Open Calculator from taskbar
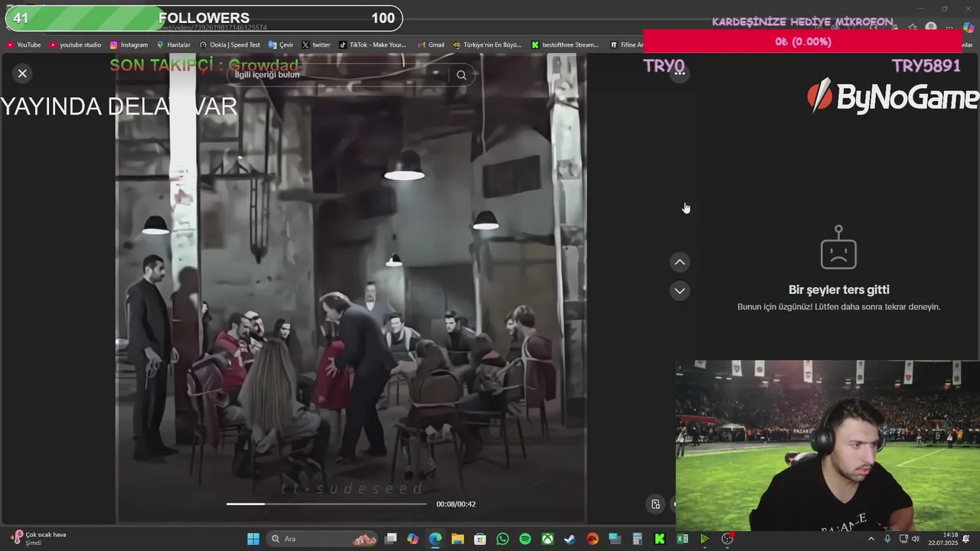 [x=637, y=539]
